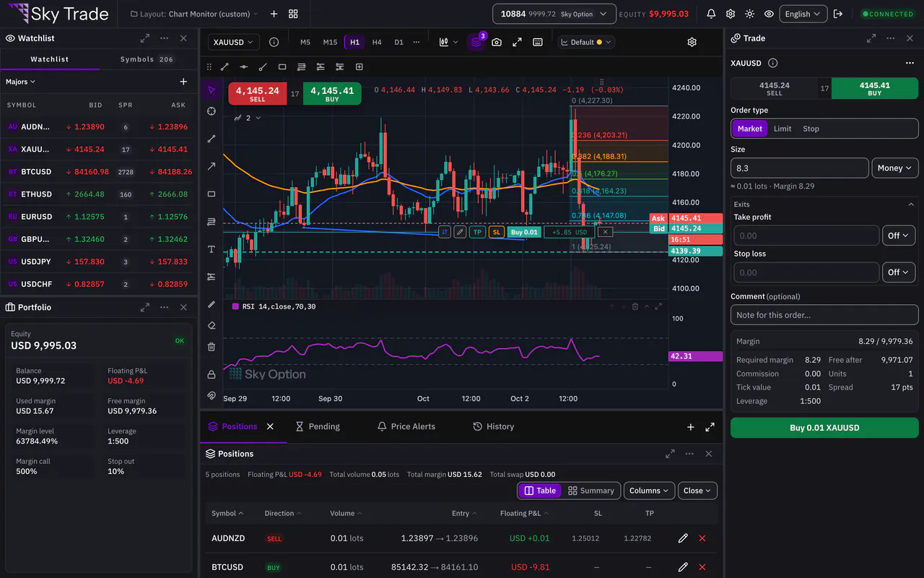Toggle light/dark theme sun icon

tap(750, 14)
